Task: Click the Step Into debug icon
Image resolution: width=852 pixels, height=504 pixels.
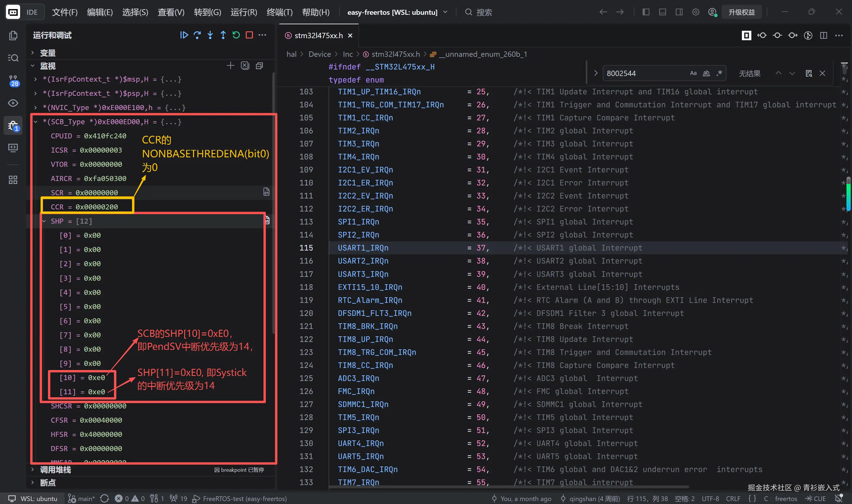Action: [x=210, y=35]
